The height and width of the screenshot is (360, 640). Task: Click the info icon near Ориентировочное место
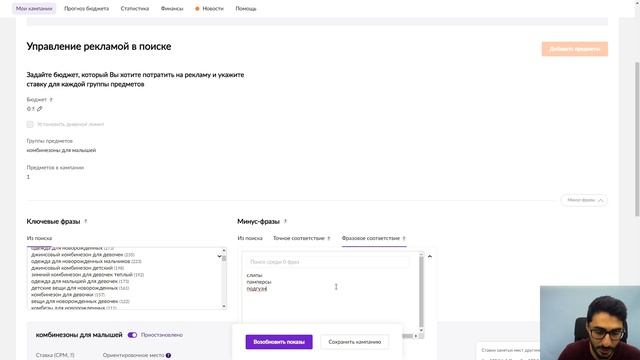coord(168,356)
